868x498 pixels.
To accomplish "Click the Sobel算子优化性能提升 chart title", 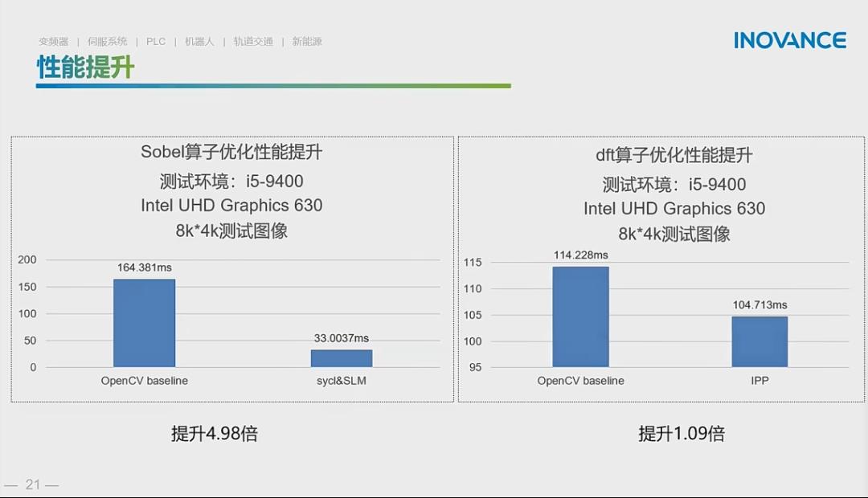I will pos(232,154).
